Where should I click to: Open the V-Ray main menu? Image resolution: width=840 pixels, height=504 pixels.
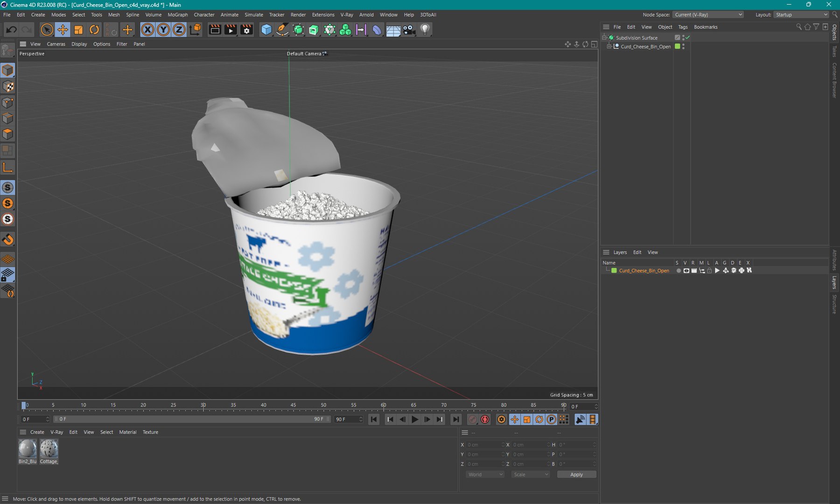(347, 14)
